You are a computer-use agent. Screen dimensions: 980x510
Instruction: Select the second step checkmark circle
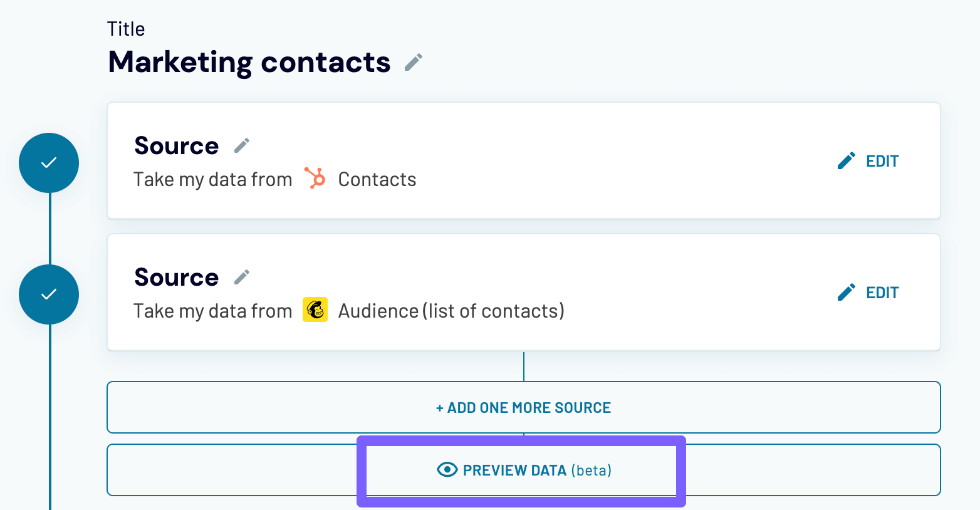[49, 294]
